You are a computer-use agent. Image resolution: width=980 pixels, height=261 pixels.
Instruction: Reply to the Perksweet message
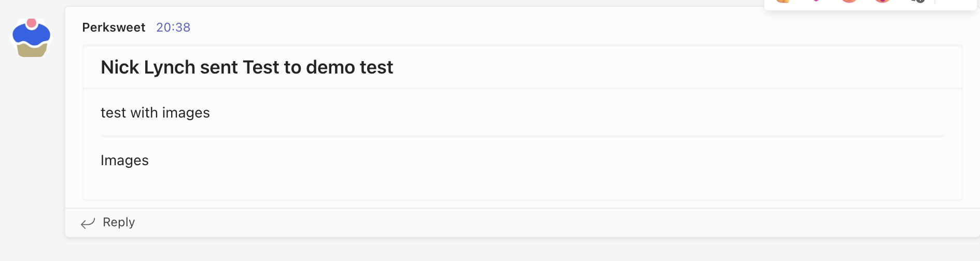(119, 222)
